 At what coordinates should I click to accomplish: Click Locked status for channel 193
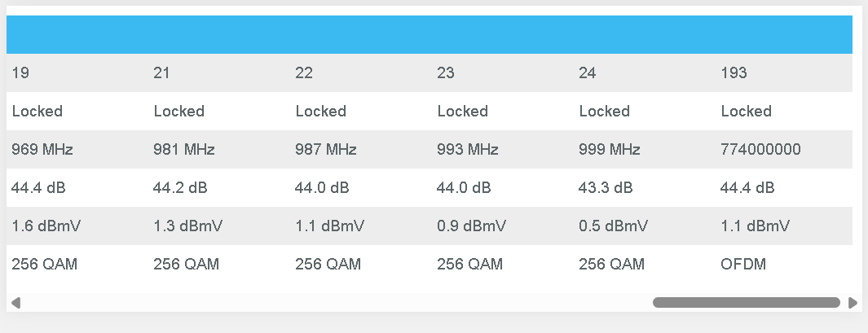pos(747,112)
